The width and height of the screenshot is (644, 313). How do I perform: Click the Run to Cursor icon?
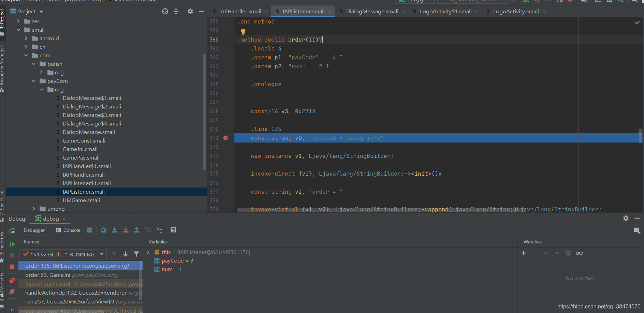pos(159,230)
